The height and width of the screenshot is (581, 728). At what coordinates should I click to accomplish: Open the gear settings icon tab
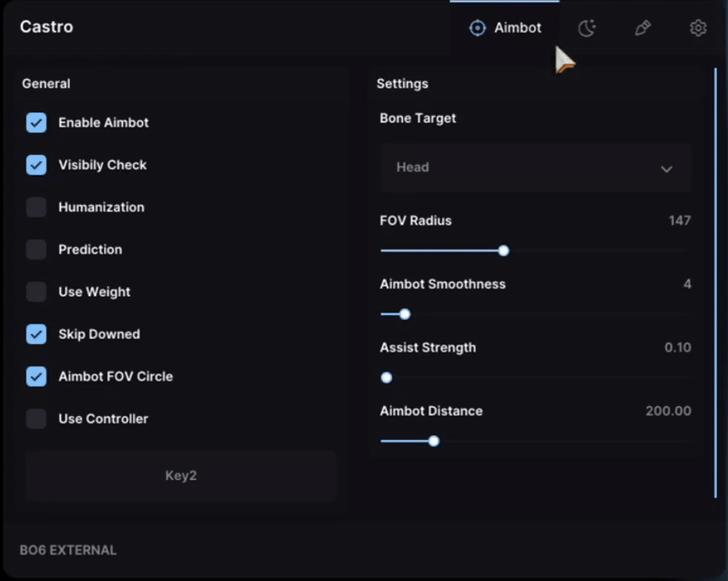698,28
